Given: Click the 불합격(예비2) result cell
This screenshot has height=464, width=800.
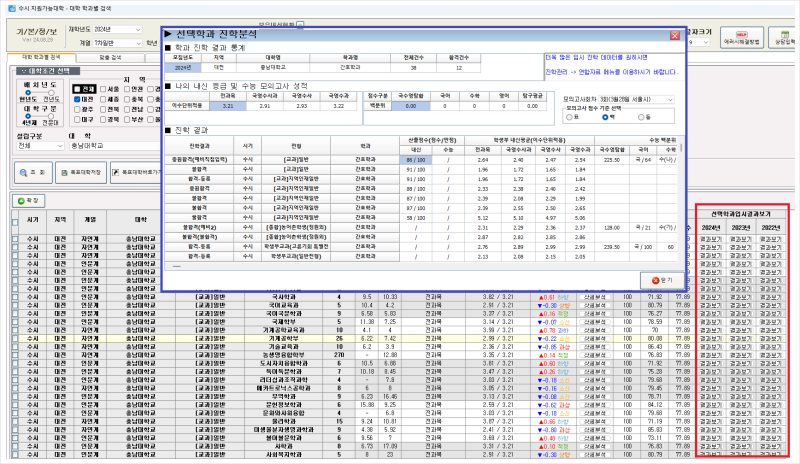Looking at the screenshot, I should coord(199,228).
